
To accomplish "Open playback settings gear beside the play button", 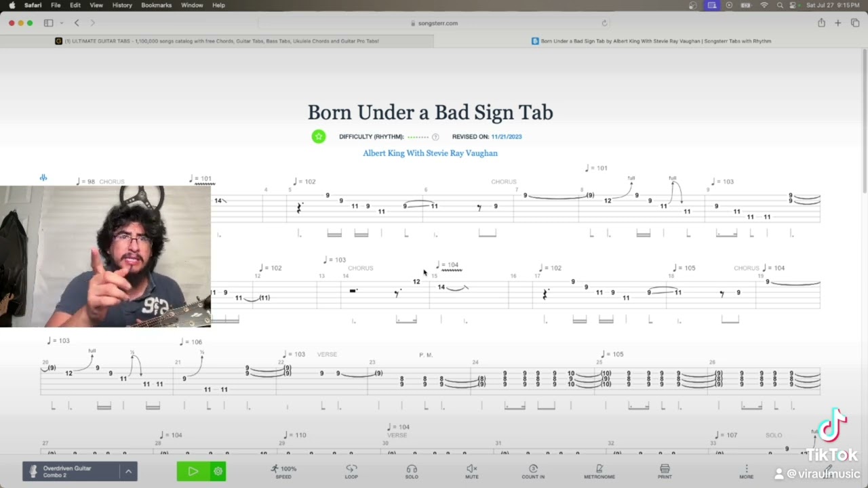I will pos(218,471).
